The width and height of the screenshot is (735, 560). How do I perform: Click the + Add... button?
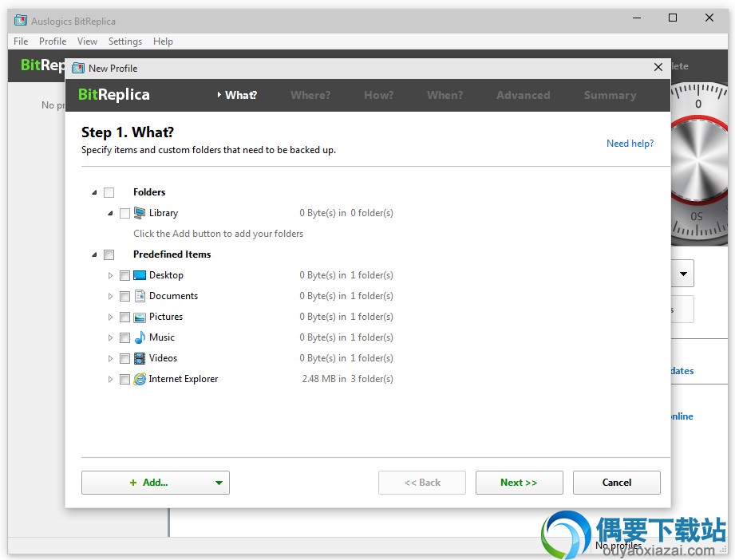156,483
